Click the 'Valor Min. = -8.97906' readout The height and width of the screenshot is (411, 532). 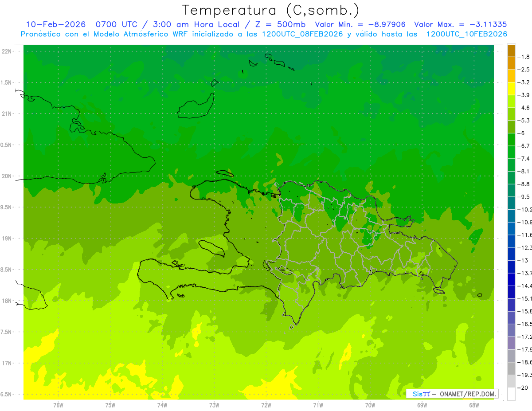pyautogui.click(x=360, y=24)
